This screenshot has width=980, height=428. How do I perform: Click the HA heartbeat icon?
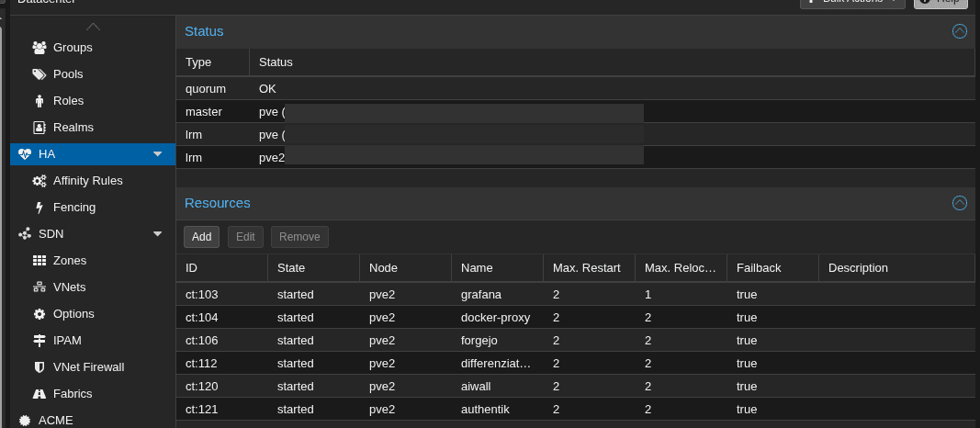25,153
